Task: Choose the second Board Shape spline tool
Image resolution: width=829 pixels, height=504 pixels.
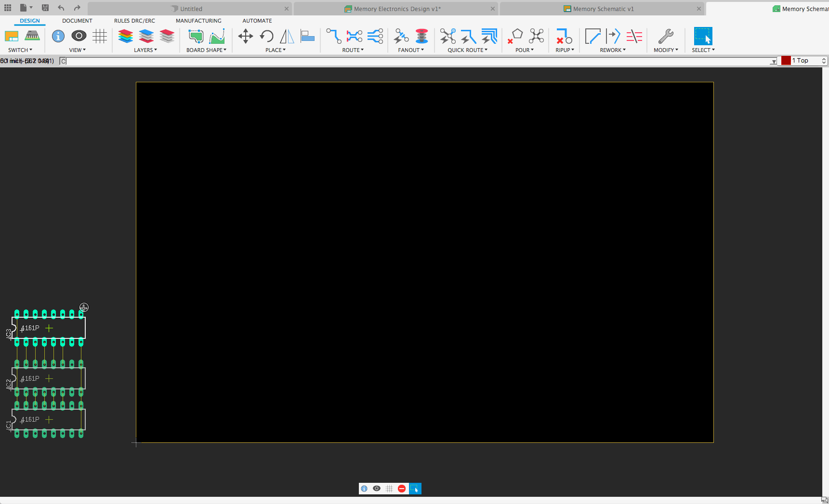Action: click(217, 36)
